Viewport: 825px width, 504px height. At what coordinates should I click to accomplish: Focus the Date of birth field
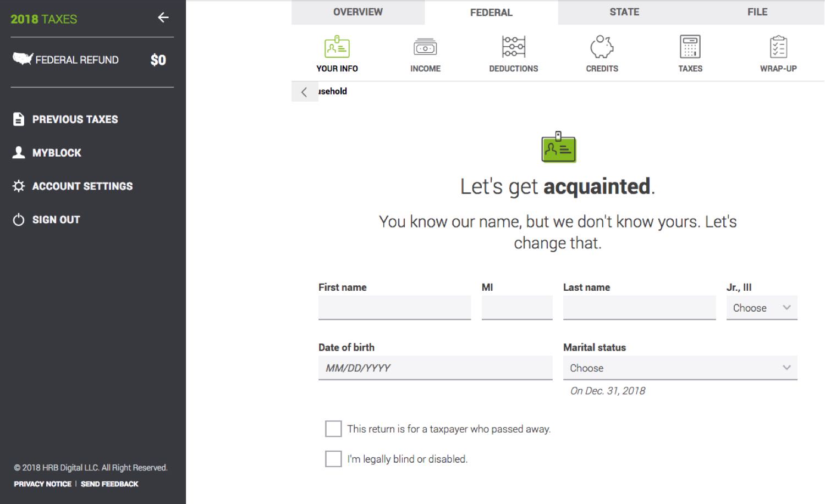tap(435, 368)
